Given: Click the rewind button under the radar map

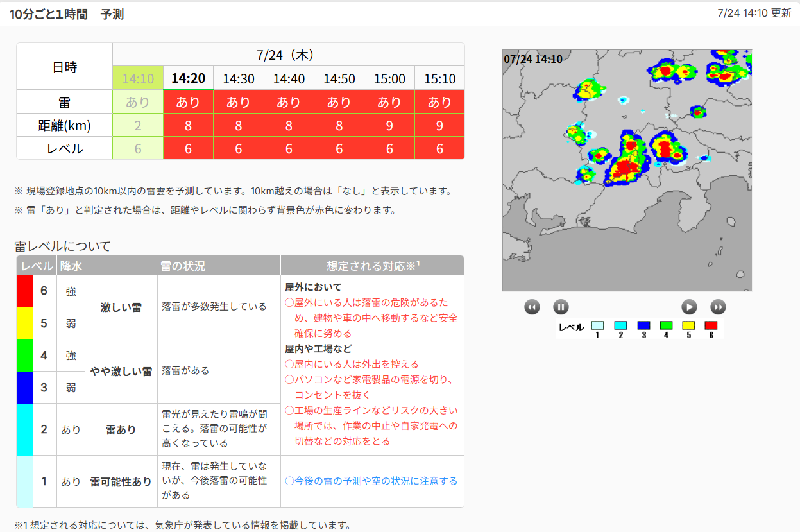Looking at the screenshot, I should [x=532, y=307].
